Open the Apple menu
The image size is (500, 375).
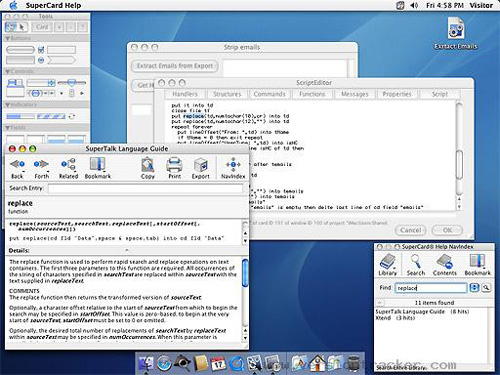[13, 5]
